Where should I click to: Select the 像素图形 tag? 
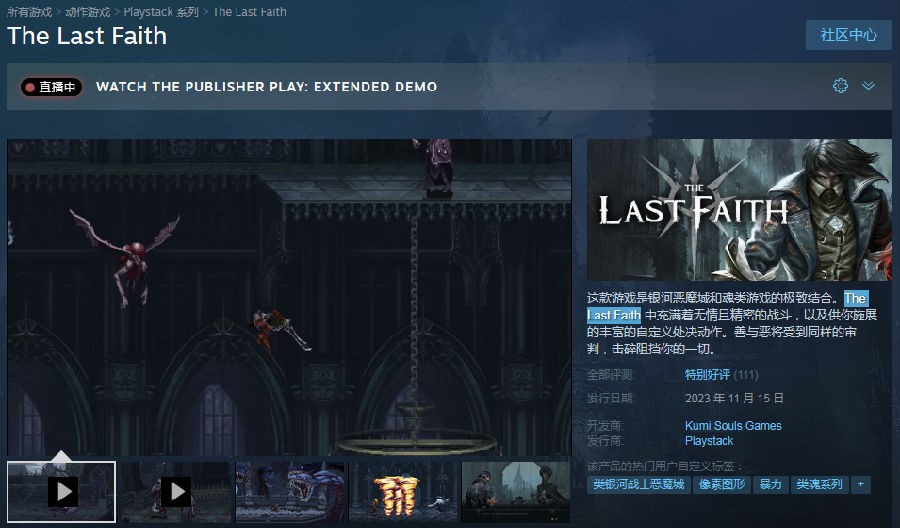(721, 484)
